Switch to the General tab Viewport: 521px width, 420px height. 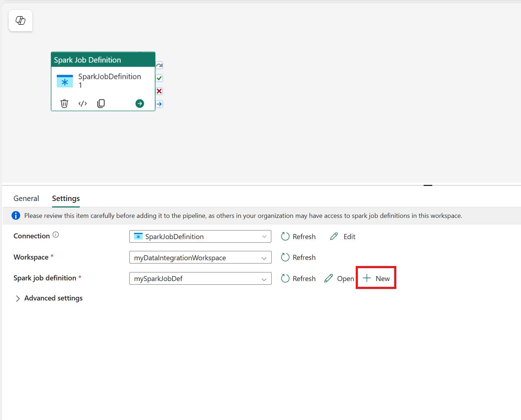[x=26, y=199]
